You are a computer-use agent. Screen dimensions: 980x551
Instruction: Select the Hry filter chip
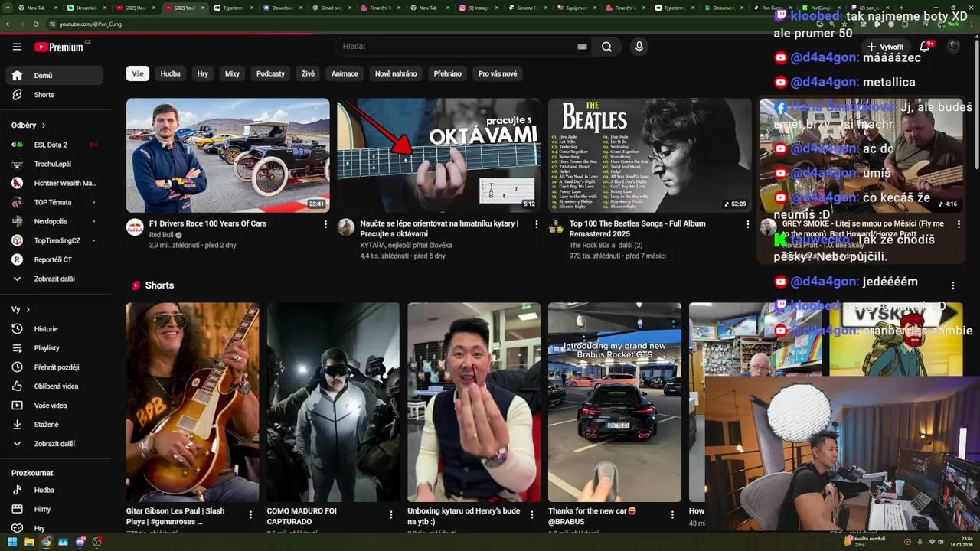[203, 73]
